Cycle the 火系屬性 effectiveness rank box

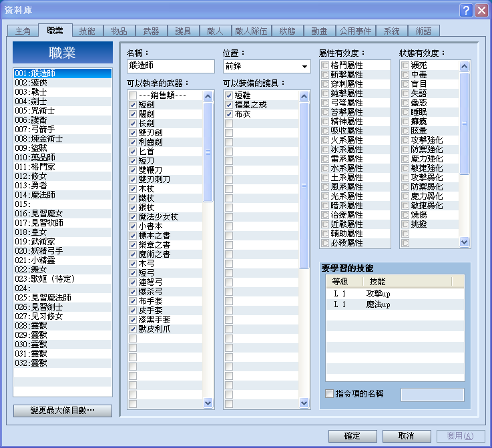pos(325,140)
